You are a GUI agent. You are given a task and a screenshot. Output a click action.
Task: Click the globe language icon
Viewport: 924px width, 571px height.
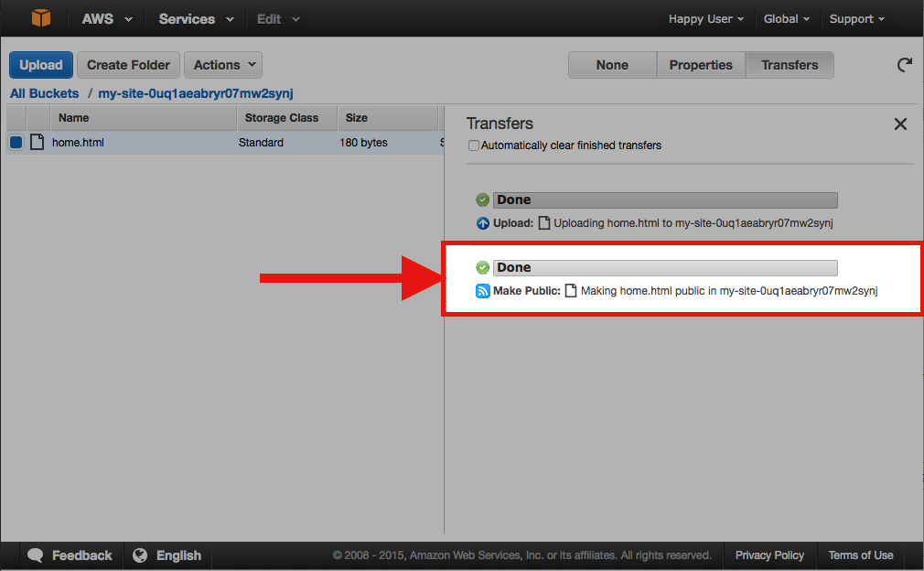pyautogui.click(x=140, y=555)
